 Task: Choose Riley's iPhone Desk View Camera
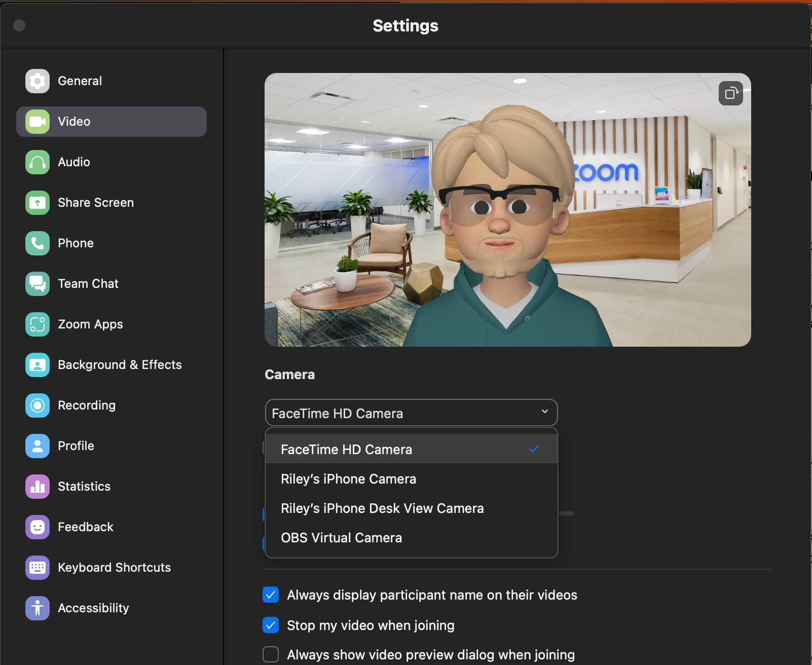tap(412, 508)
